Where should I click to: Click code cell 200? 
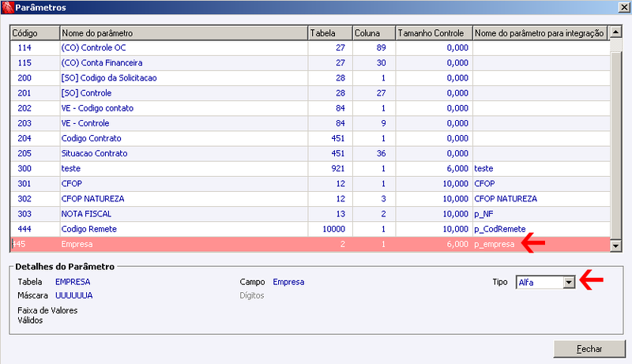coord(35,77)
